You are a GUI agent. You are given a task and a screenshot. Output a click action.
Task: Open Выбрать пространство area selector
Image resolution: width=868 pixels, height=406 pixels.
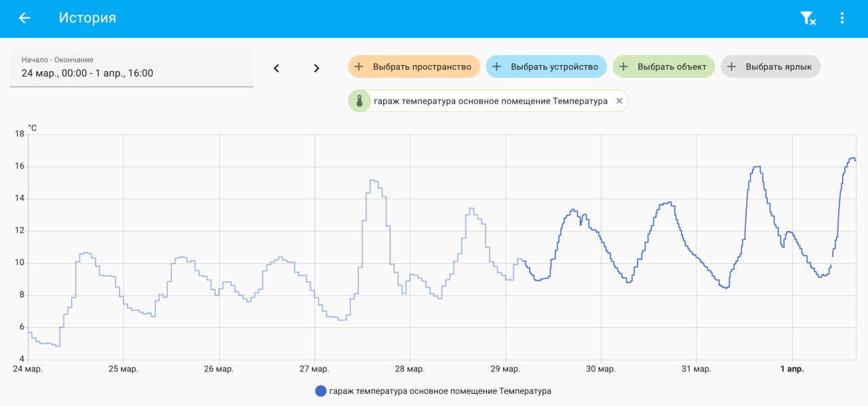click(x=414, y=66)
